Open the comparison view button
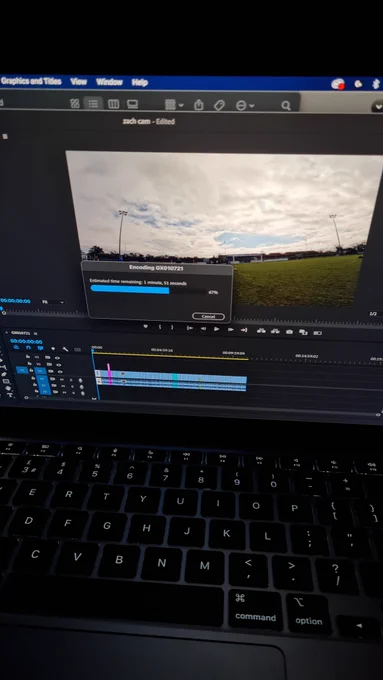 pos(303,332)
